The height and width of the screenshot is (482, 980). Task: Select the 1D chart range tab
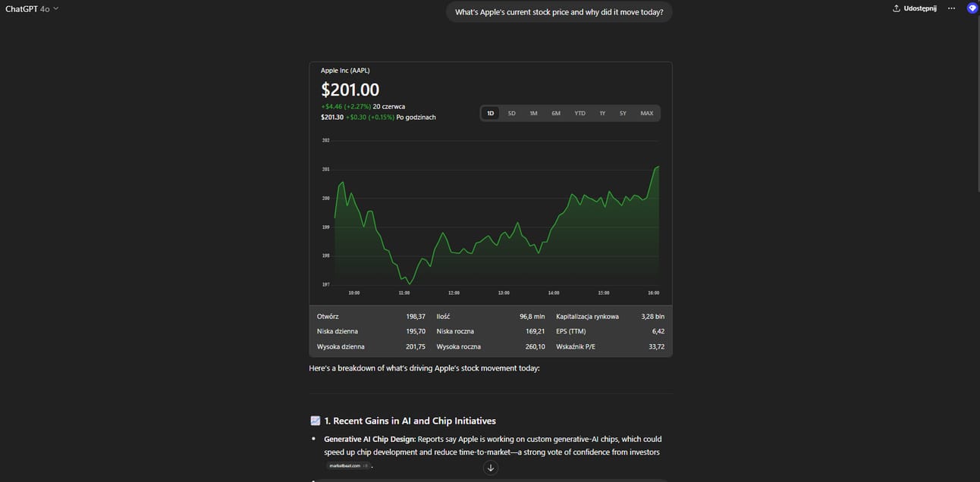coord(490,113)
